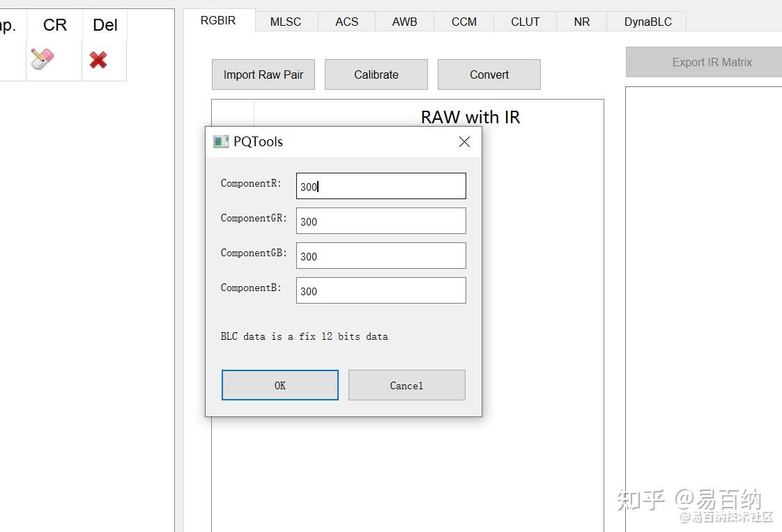
Task: Open the DynaBLC tab
Action: pos(646,22)
